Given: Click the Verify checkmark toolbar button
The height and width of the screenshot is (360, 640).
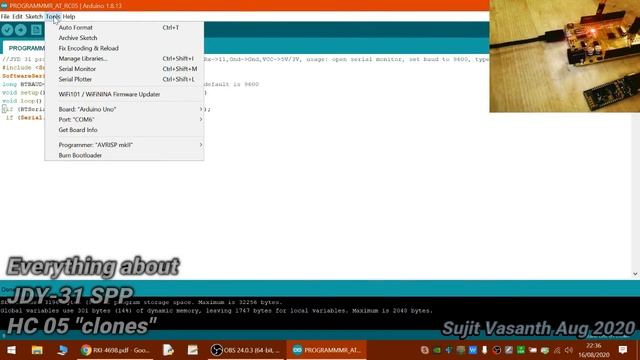Looking at the screenshot, I should (7, 30).
